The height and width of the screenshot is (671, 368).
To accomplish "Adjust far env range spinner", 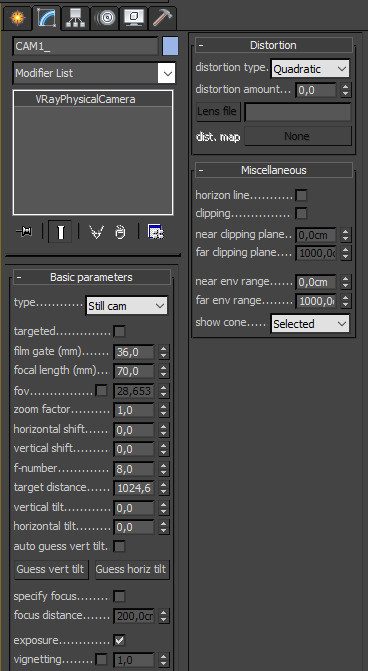I will click(346, 301).
